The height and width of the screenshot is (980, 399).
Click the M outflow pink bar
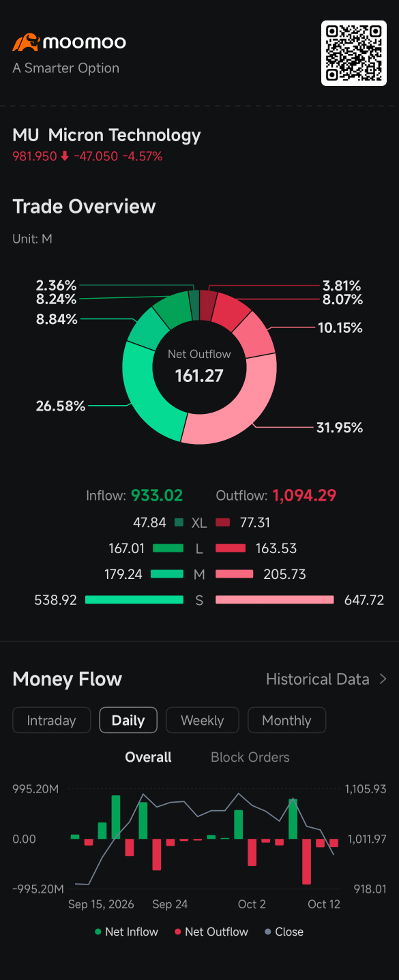(x=235, y=574)
